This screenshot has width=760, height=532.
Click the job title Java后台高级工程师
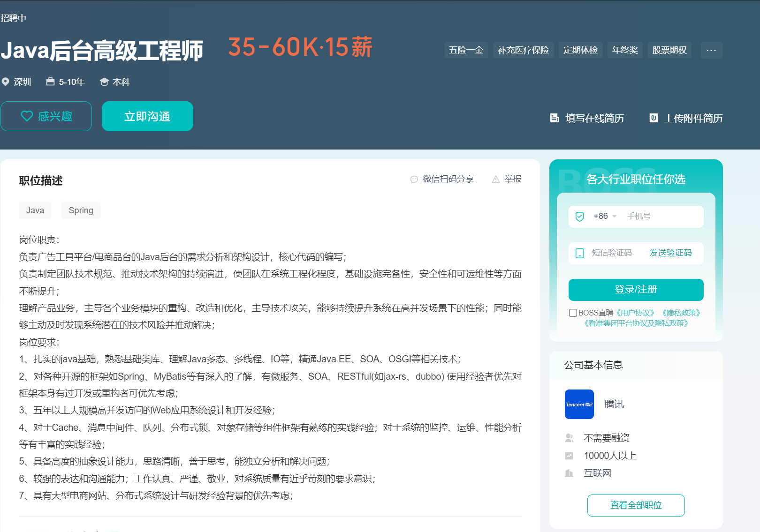tap(102, 51)
